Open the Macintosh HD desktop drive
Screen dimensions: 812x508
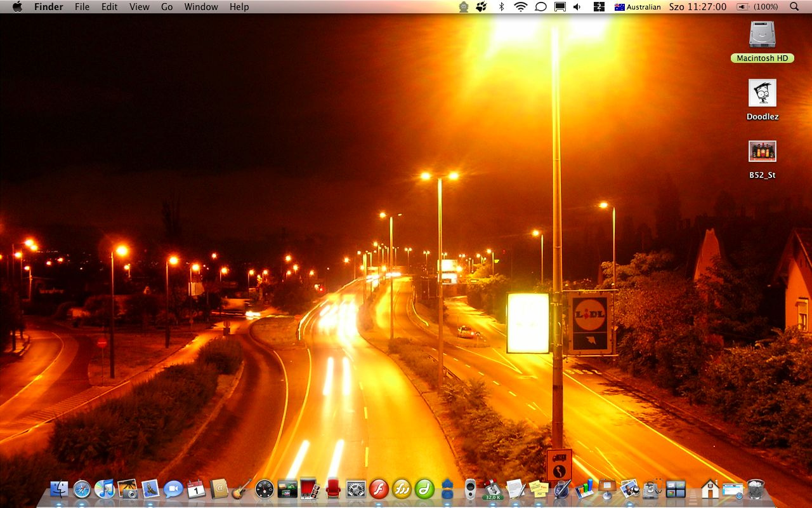tap(762, 34)
